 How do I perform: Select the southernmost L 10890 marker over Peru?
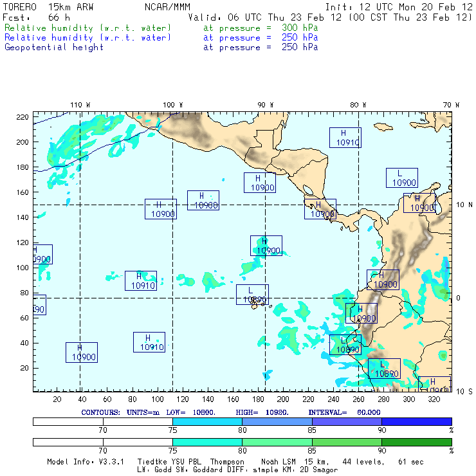coord(384,369)
